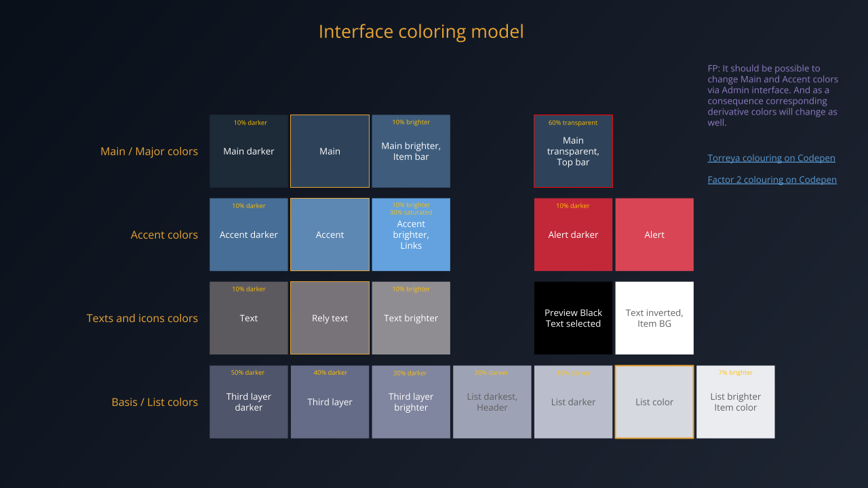The image size is (868, 488).
Task: Select the Rely text swatch
Action: [330, 317]
